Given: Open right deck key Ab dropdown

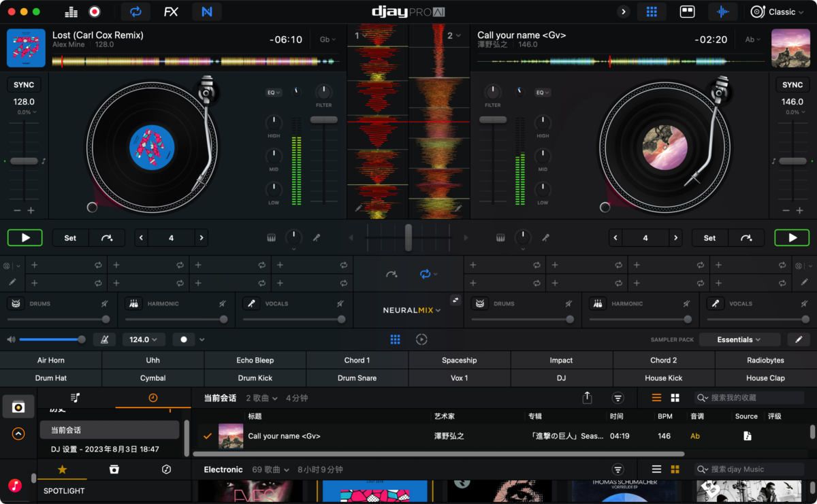Looking at the screenshot, I should pyautogui.click(x=752, y=39).
